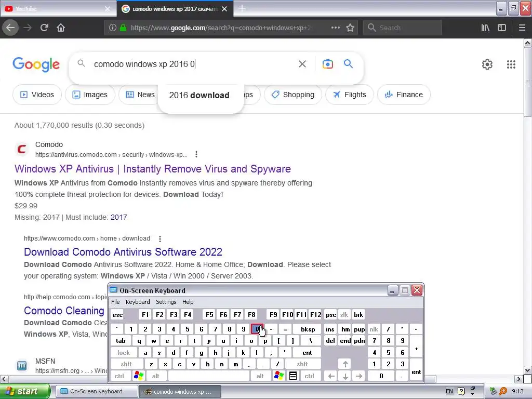
Task: Toggle the left shft key
Action: 126,364
